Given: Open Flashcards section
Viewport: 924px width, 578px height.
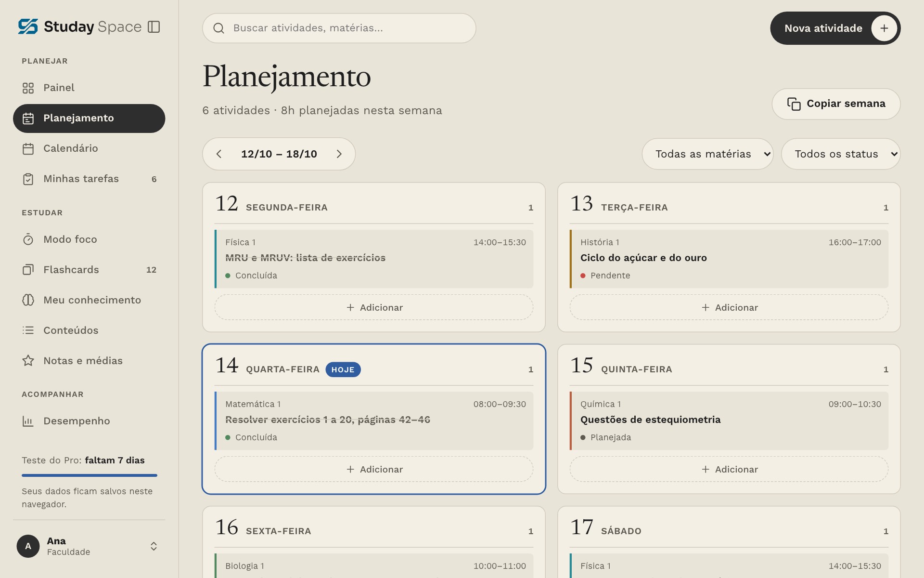Looking at the screenshot, I should pyautogui.click(x=89, y=270).
